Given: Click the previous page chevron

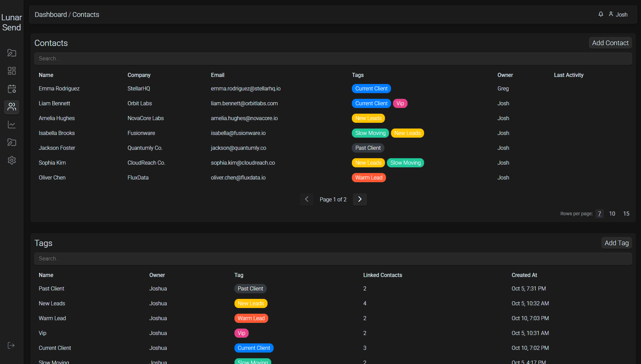Looking at the screenshot, I should coord(306,199).
